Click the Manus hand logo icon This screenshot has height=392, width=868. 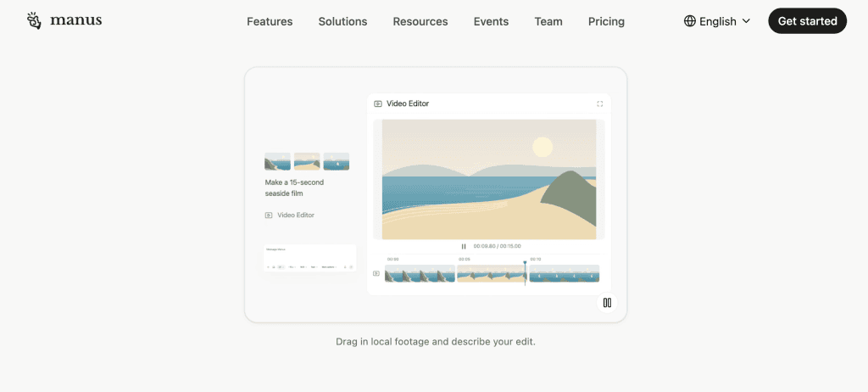click(x=34, y=20)
